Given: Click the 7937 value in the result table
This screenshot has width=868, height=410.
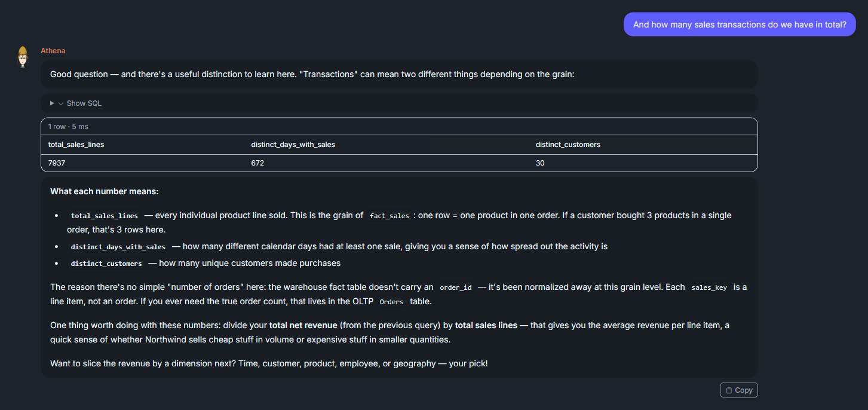Looking at the screenshot, I should coord(57,163).
